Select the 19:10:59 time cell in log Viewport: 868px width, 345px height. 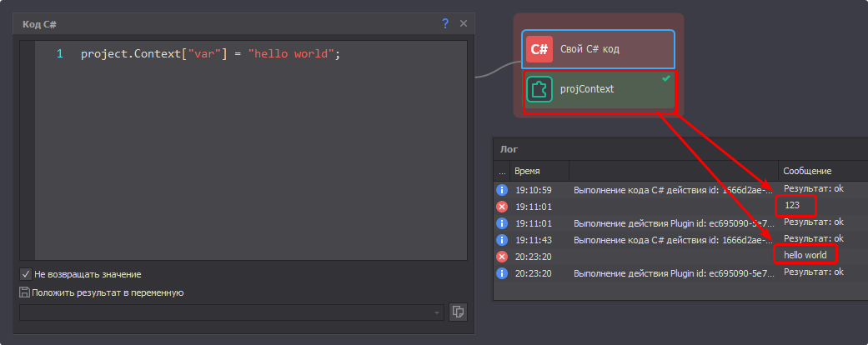coord(533,190)
